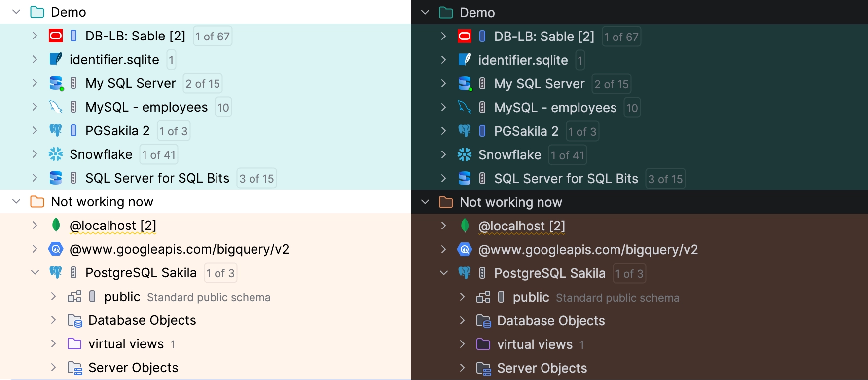
Task: Click PGSakila 2 elephant icon in dark panel
Action: pyautogui.click(x=465, y=131)
